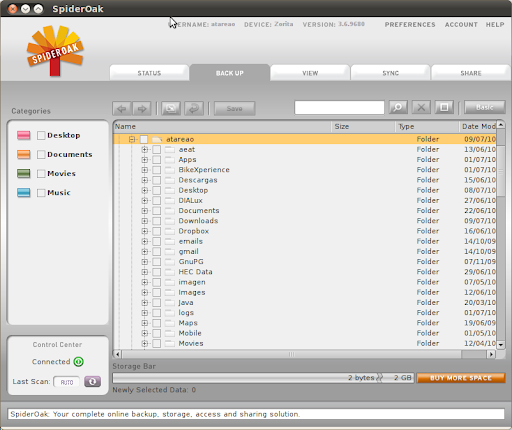Screen dimensions: 512x430
Task: Click the GnuPG folder icon
Action: click(170, 262)
